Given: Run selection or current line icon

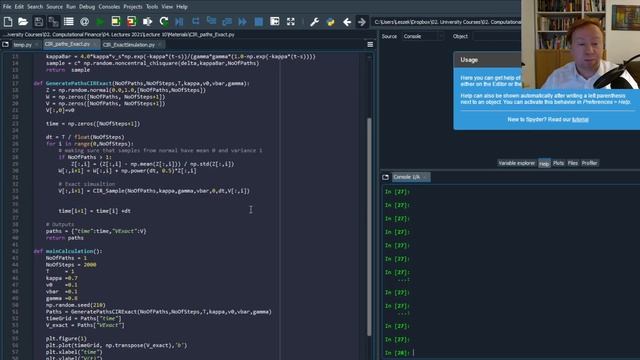Looking at the screenshot, I should pos(147,22).
